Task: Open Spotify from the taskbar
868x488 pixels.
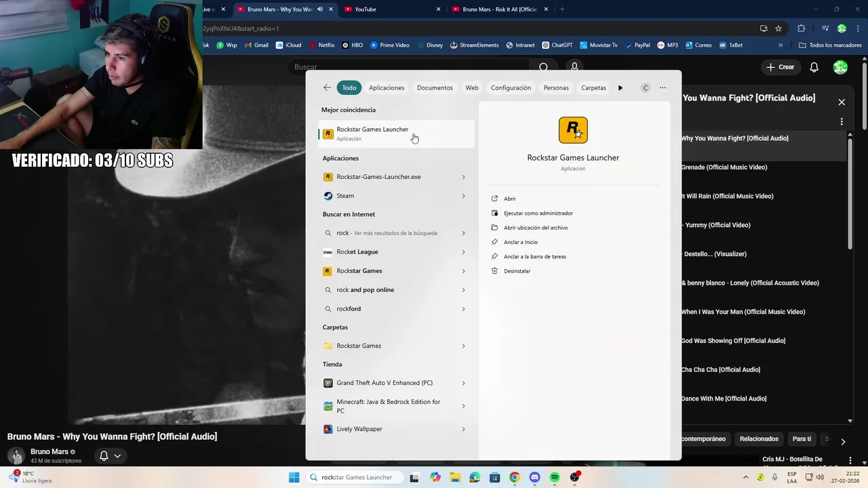Action: (555, 477)
